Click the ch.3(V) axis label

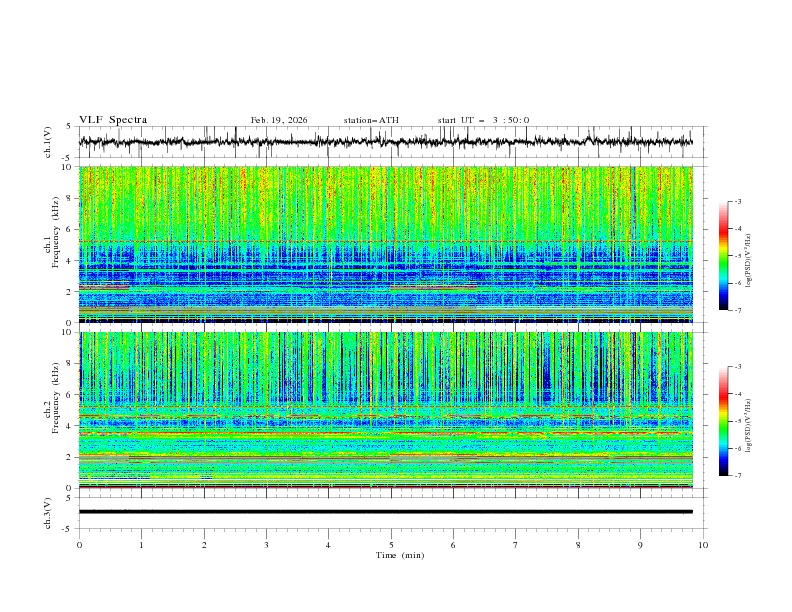point(49,511)
